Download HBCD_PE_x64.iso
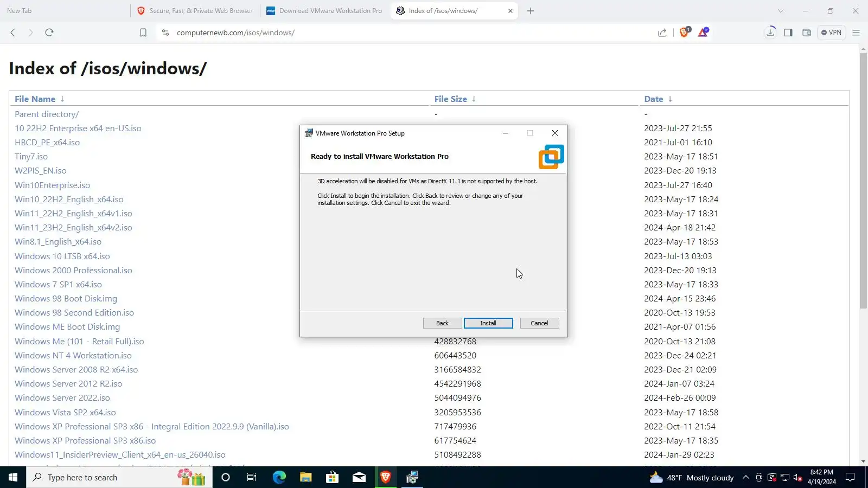The width and height of the screenshot is (868, 488). [x=47, y=143]
